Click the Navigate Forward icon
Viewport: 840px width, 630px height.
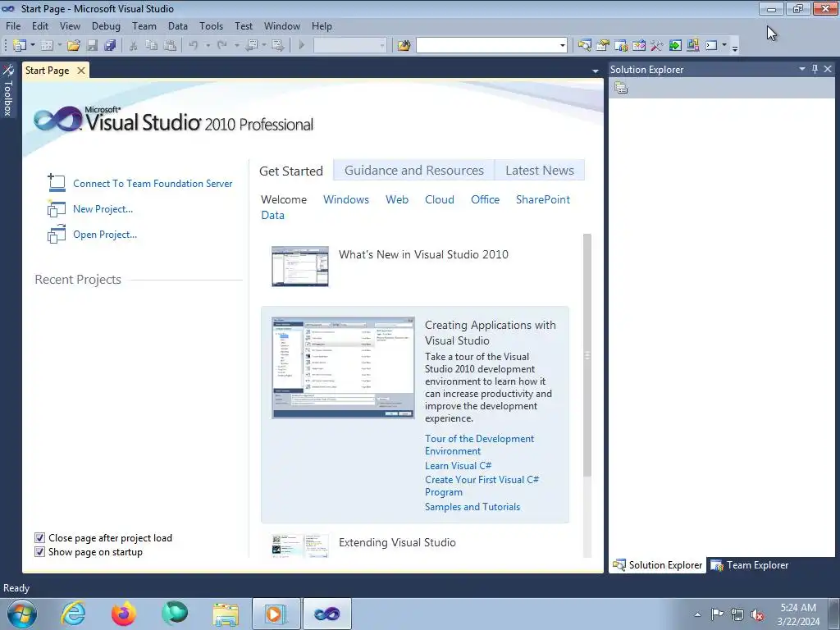[277, 46]
